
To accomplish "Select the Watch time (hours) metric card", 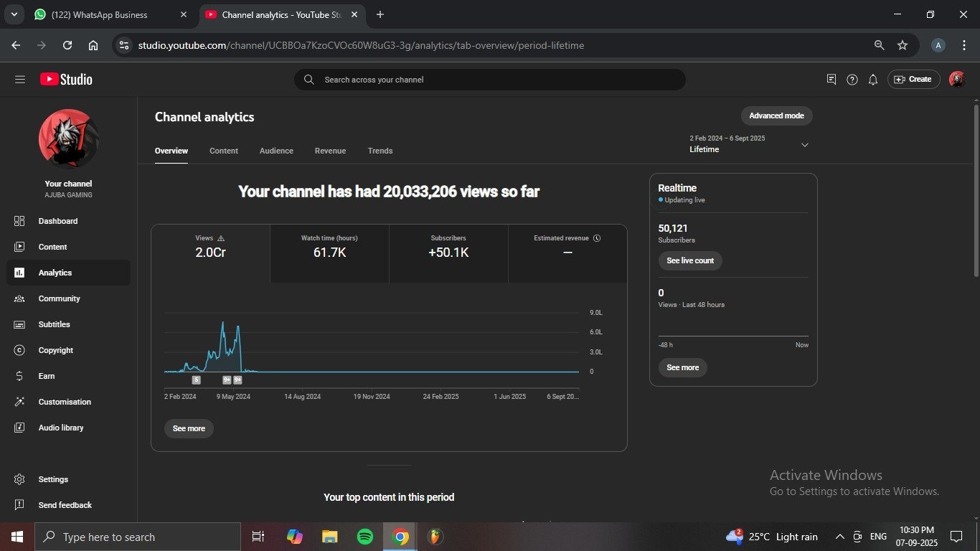I will pyautogui.click(x=329, y=253).
